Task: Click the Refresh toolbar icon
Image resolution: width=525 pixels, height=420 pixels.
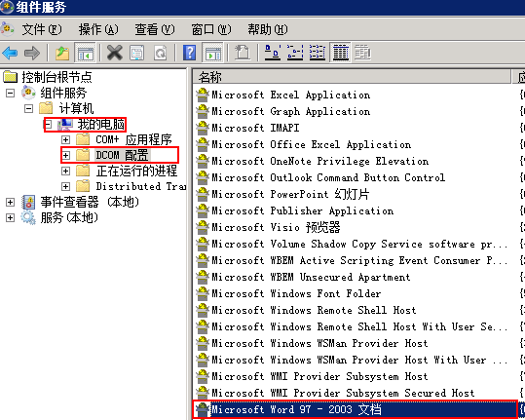Action: pos(161,53)
